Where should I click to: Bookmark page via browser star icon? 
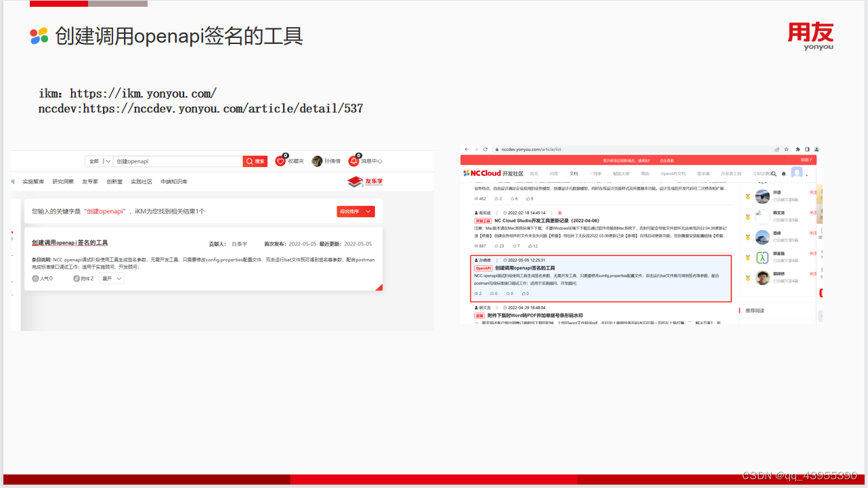[785, 149]
